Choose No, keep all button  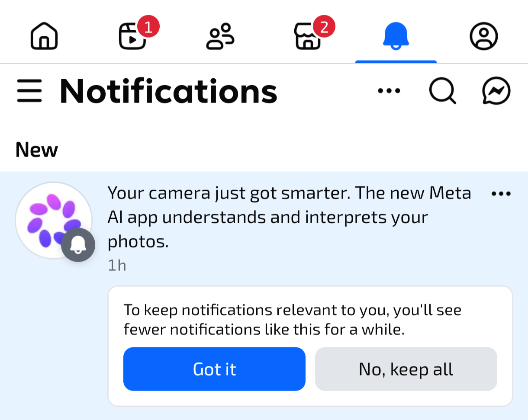point(406,369)
